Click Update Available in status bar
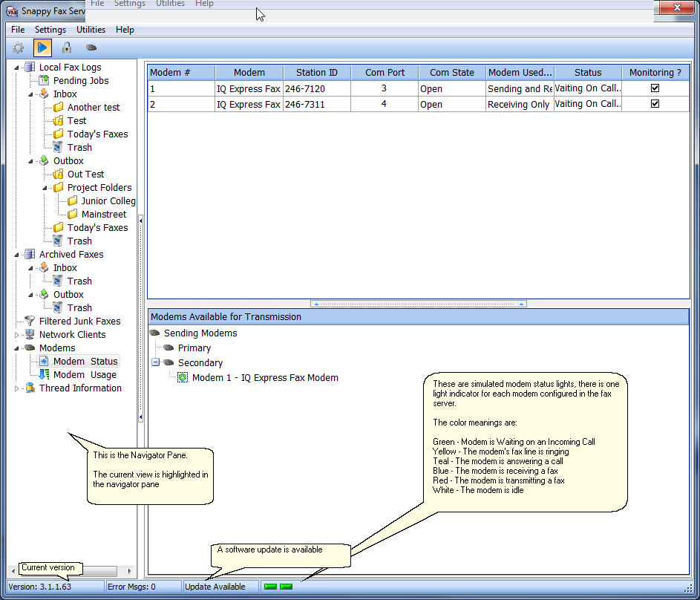Image resolution: width=700 pixels, height=600 pixels. coord(215,587)
